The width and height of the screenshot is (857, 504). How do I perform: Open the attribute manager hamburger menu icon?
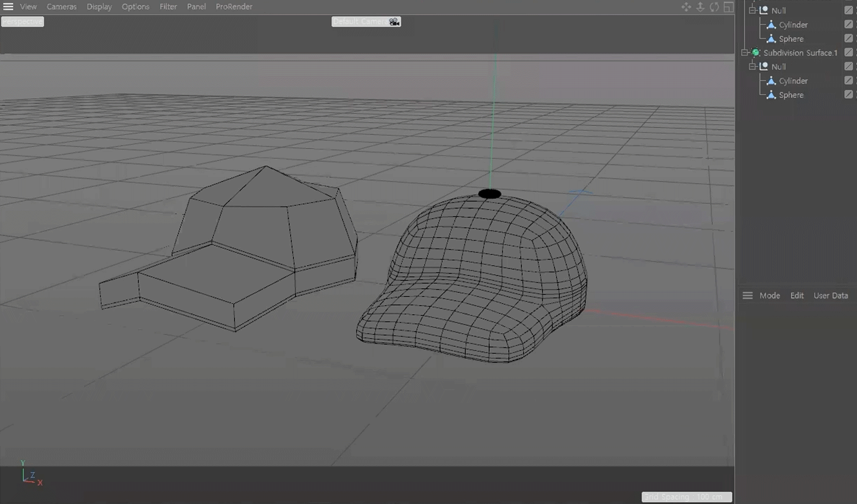(x=747, y=295)
